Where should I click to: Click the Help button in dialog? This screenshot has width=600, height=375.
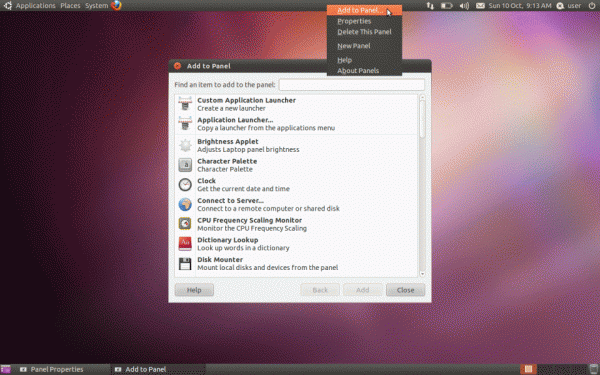pyautogui.click(x=194, y=290)
